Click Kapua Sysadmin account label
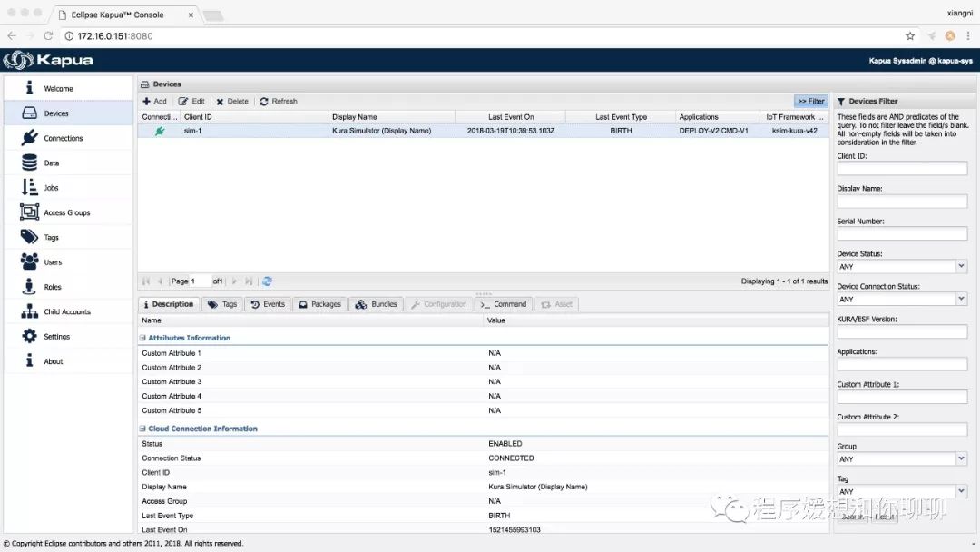This screenshot has width=980, height=552. click(920, 61)
